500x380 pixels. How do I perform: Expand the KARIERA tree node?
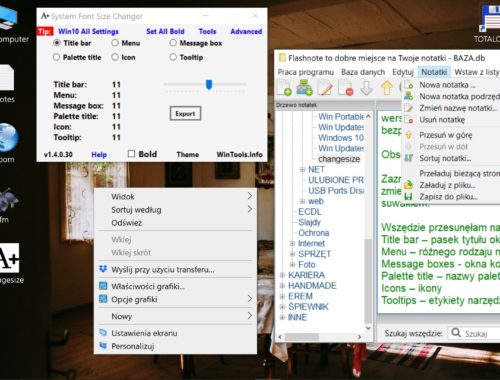click(282, 275)
